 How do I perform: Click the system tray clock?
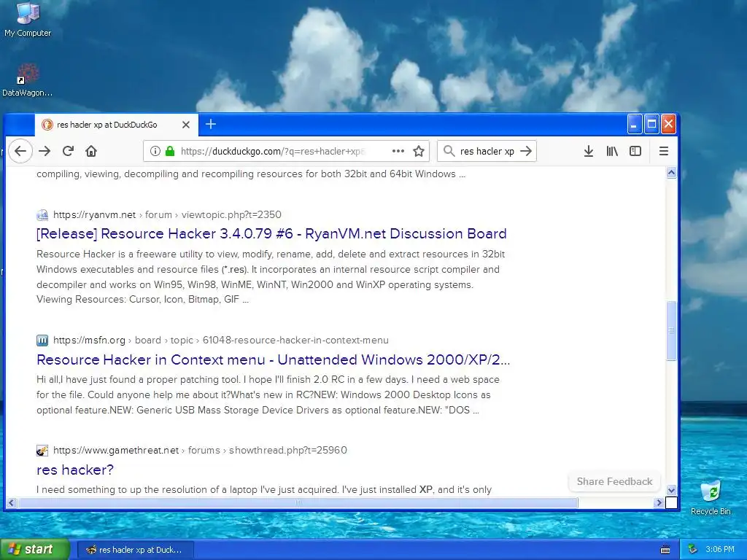(x=720, y=550)
